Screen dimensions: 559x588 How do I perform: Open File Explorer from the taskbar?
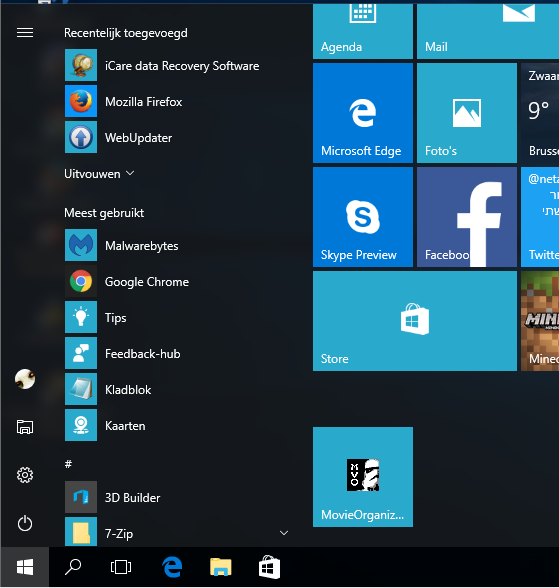221,567
